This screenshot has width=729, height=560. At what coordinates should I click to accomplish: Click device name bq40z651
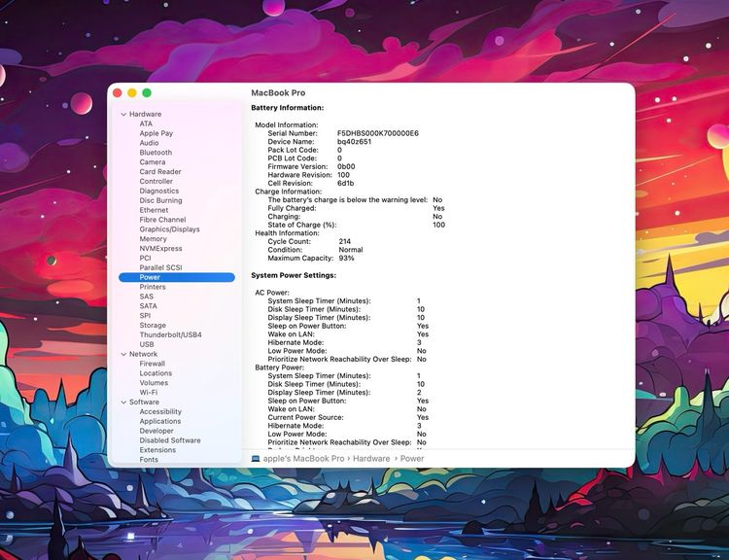354,142
